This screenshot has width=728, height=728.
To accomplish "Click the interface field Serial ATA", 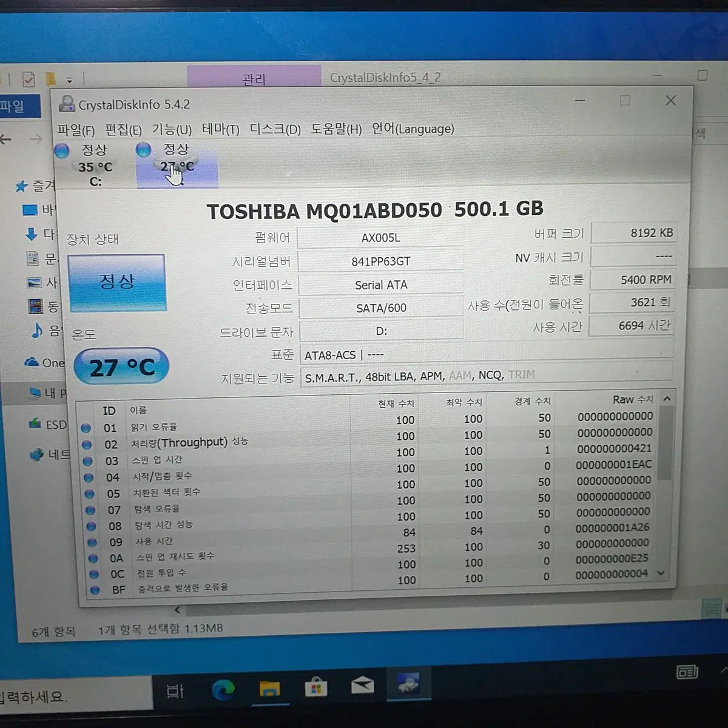I will click(381, 285).
